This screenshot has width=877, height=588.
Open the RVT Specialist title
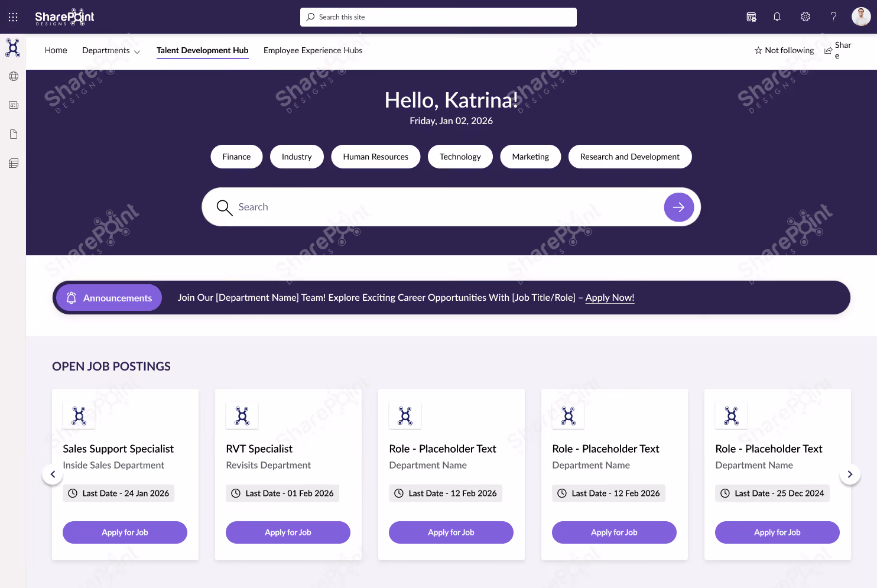point(259,449)
